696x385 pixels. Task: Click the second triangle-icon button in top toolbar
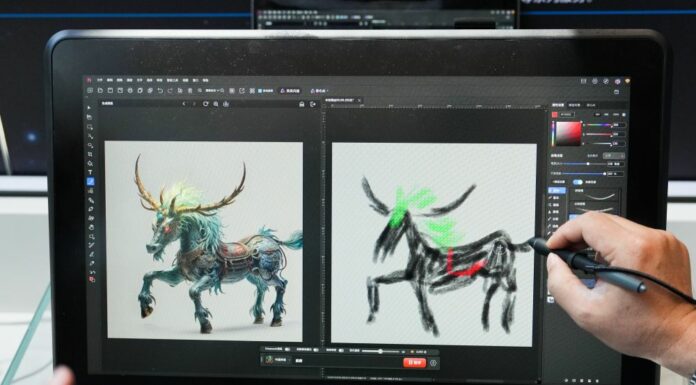pyautogui.click(x=319, y=91)
